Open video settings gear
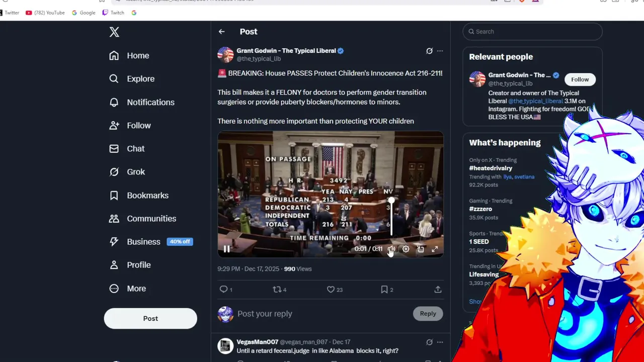The image size is (644, 362). point(406,249)
